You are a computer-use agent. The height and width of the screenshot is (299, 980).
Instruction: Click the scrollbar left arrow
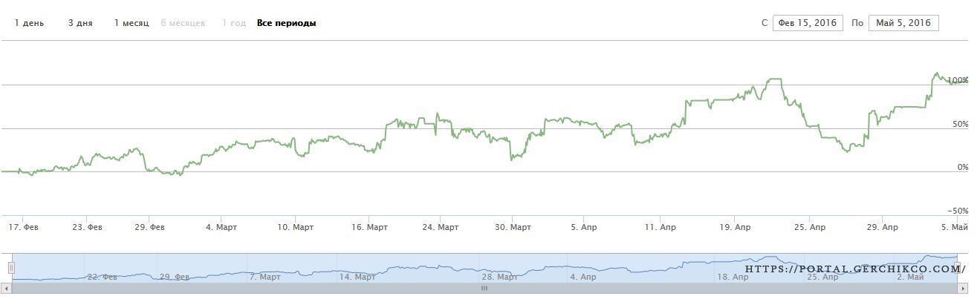pos(7,288)
